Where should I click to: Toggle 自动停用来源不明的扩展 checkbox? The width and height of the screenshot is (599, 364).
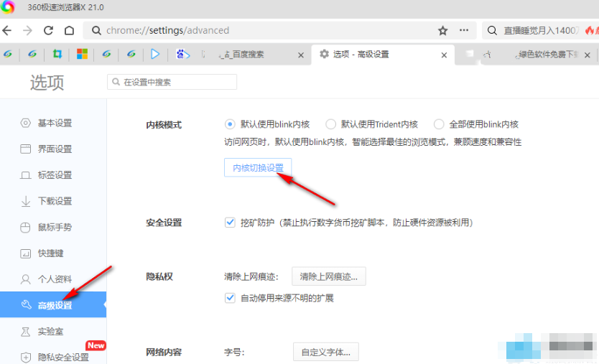[x=230, y=298]
